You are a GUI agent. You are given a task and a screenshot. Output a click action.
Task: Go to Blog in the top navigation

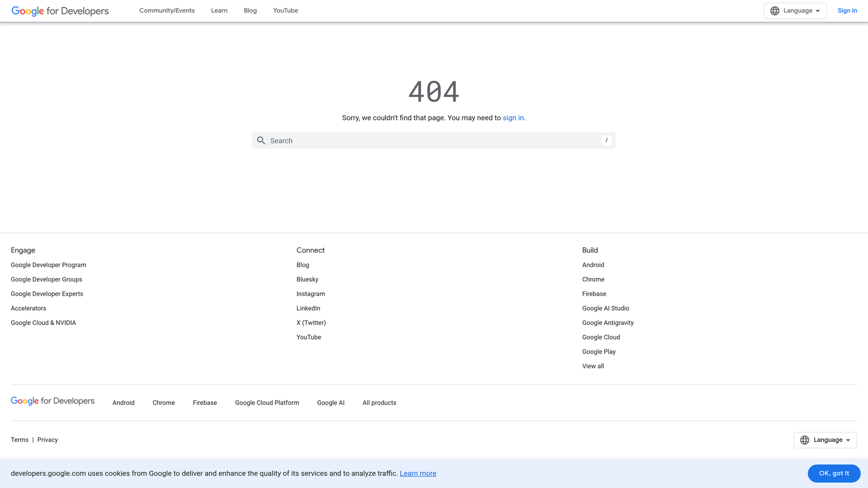(250, 11)
